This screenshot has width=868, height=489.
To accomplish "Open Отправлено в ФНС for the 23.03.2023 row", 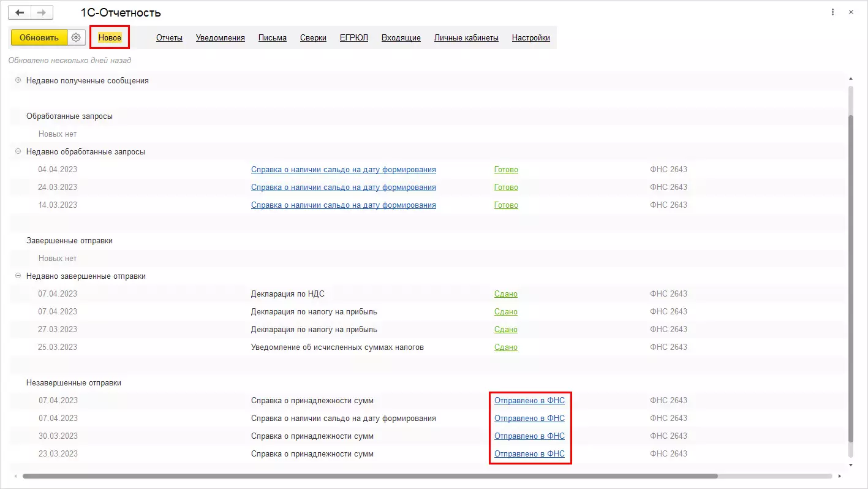I will (x=529, y=453).
